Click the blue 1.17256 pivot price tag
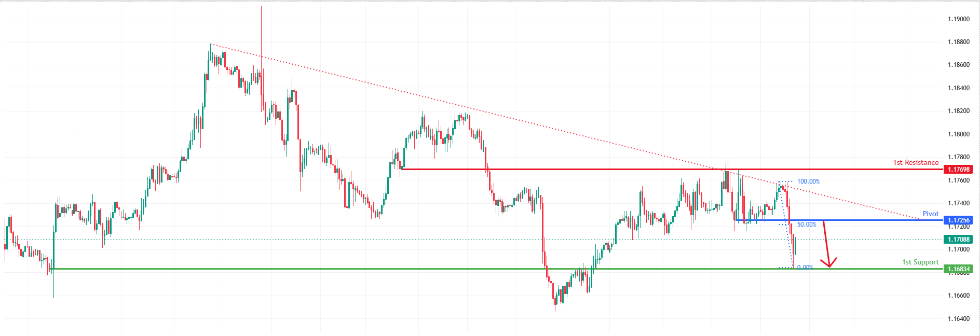Viewport: 980px width, 336px height. pyautogui.click(x=958, y=220)
